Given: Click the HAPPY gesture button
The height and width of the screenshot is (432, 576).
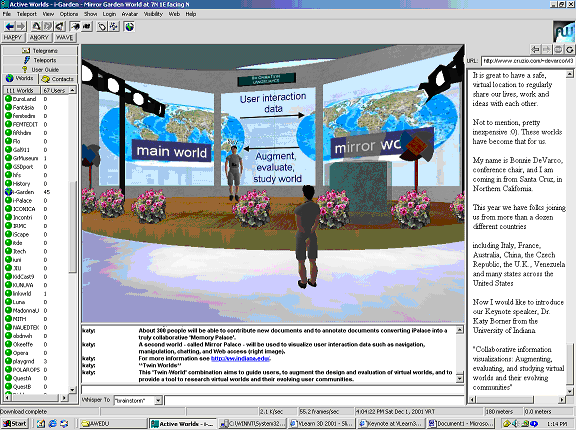Looking at the screenshot, I should click(13, 37).
